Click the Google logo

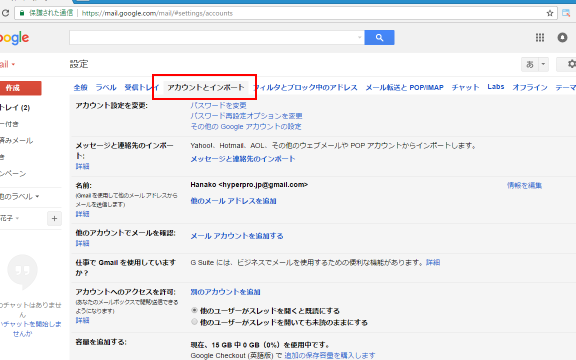14,38
